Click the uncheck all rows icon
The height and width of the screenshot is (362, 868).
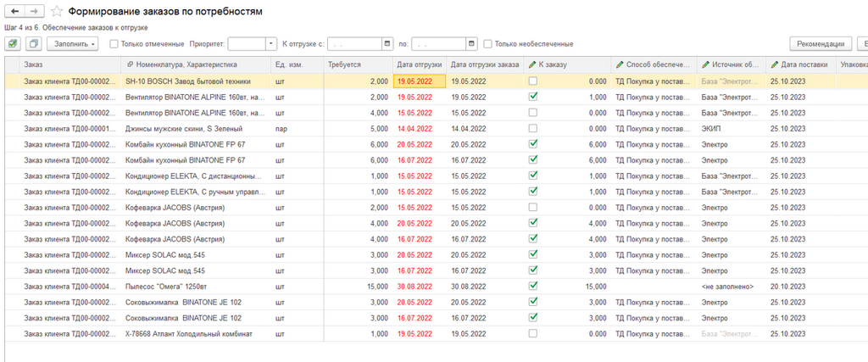tap(33, 44)
